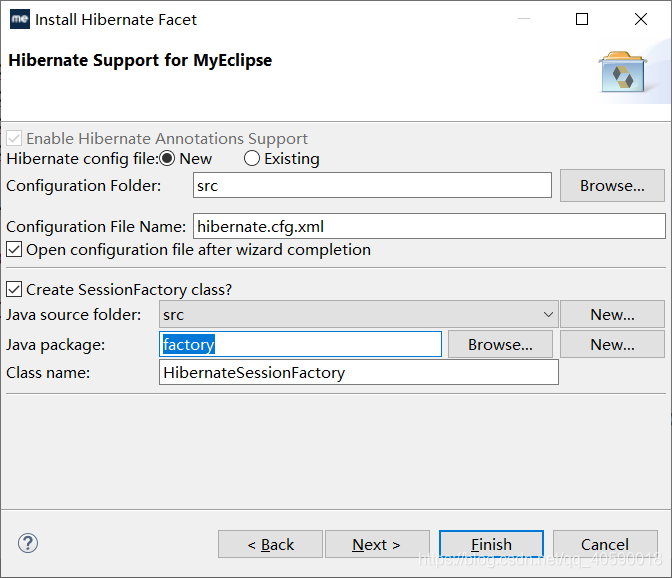Click New next to Java source folder

612,314
